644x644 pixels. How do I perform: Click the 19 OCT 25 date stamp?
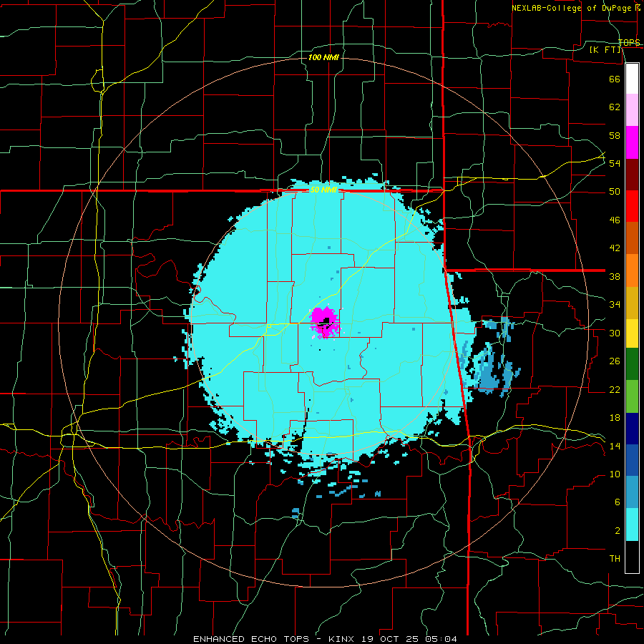391,639
